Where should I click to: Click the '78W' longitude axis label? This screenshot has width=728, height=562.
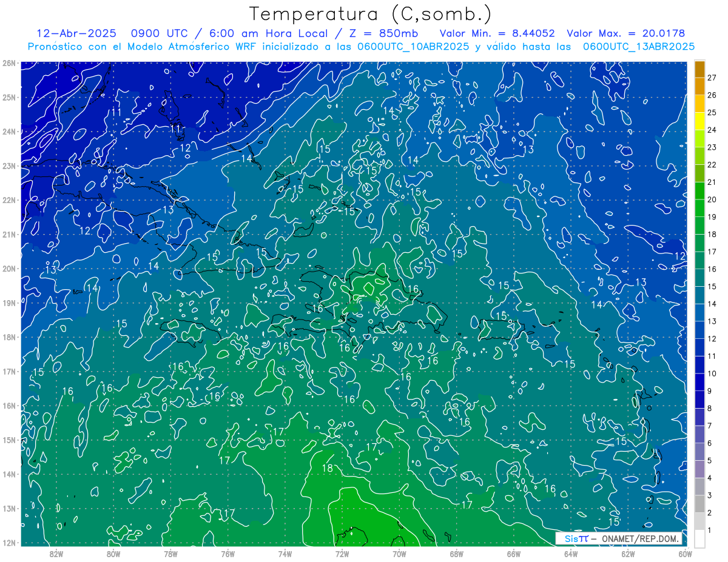(170, 554)
